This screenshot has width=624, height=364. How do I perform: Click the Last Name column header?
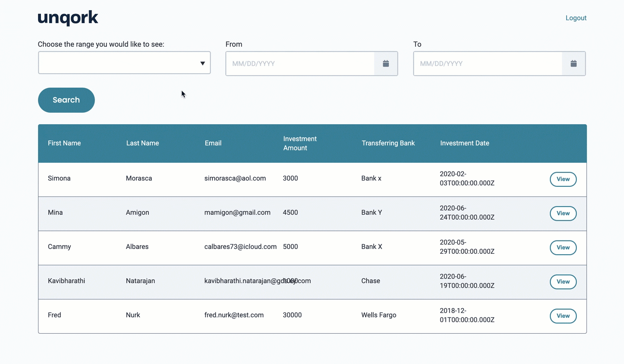click(x=143, y=143)
